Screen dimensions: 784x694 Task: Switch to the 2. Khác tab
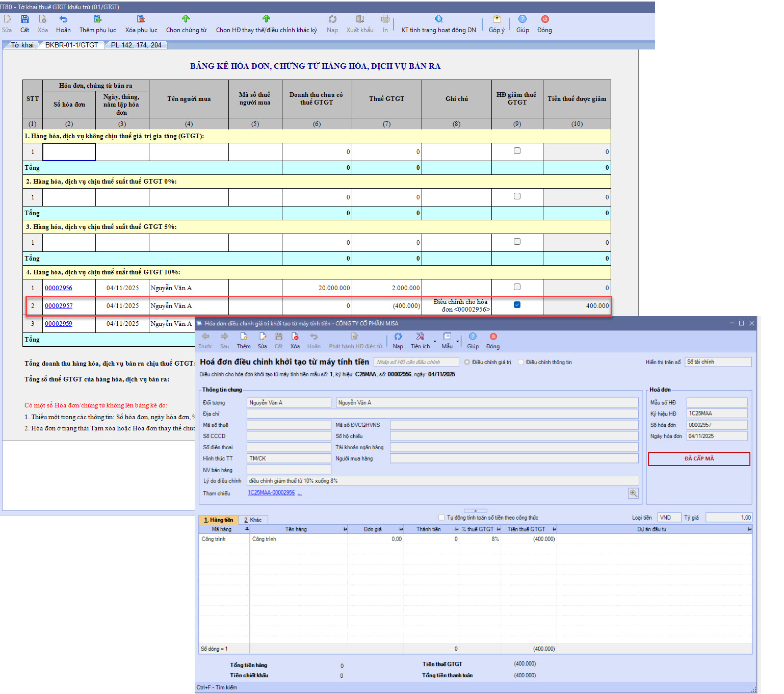point(253,520)
